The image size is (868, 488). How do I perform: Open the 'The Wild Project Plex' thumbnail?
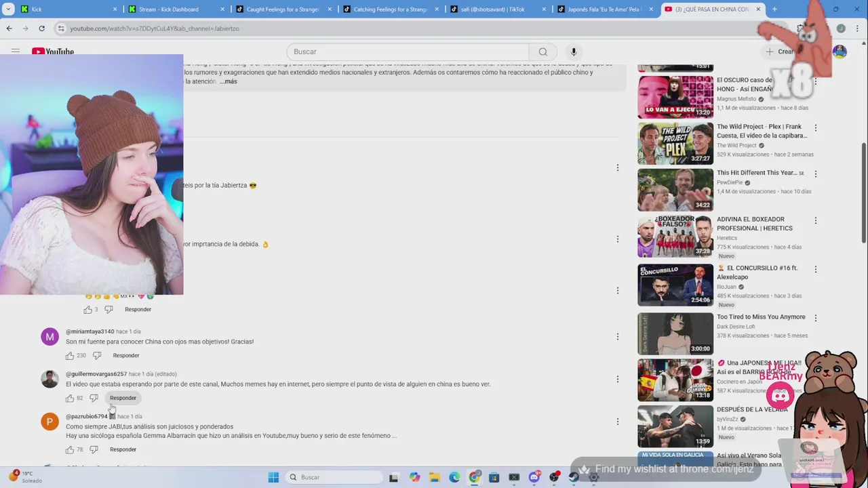675,143
